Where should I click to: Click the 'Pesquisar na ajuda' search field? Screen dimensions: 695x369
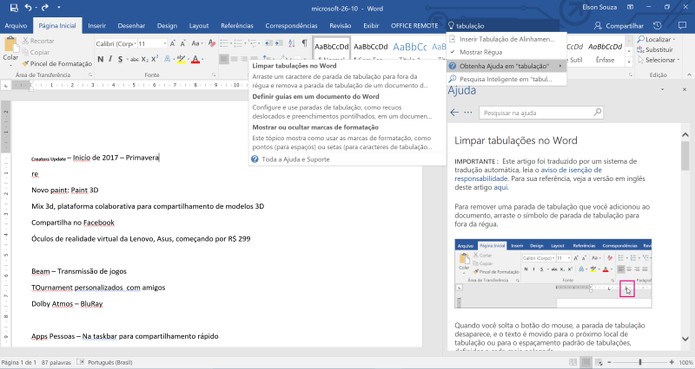pos(541,113)
